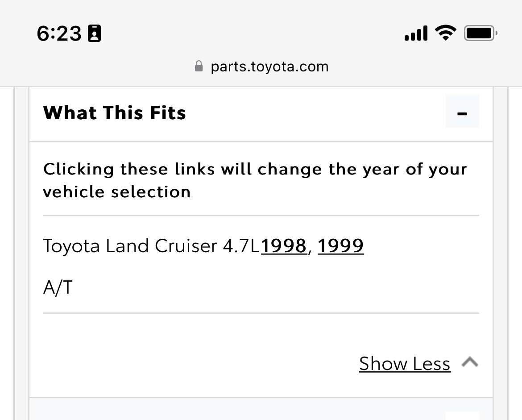Tap the up-arrow caret icon
The width and height of the screenshot is (522, 420).
point(470,362)
